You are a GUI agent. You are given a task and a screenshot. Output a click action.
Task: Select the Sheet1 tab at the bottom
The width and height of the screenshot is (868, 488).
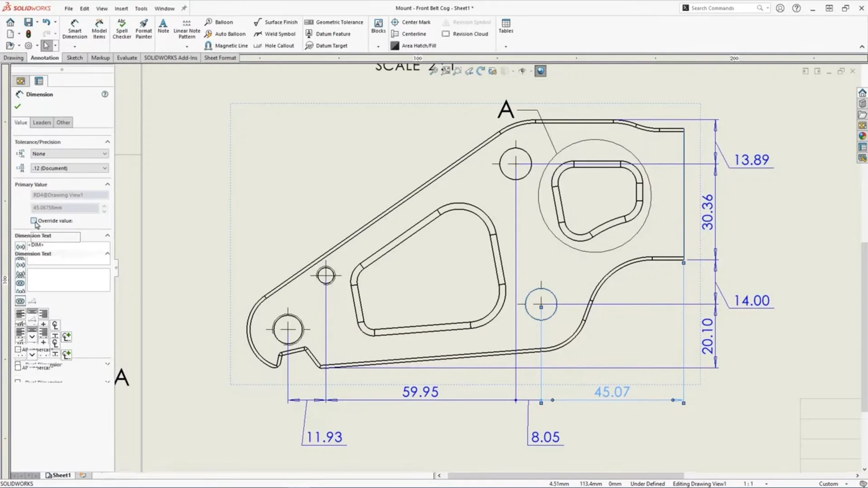58,475
